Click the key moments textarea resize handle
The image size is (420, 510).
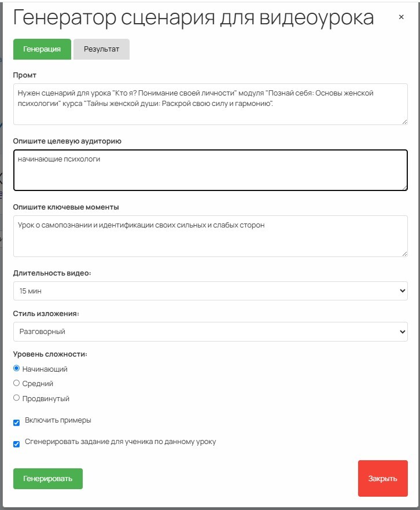point(404,253)
